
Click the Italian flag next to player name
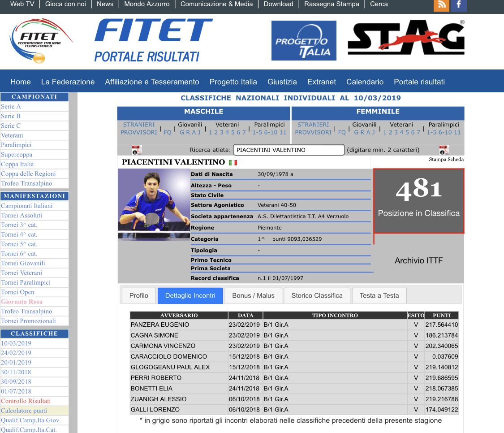233,163
